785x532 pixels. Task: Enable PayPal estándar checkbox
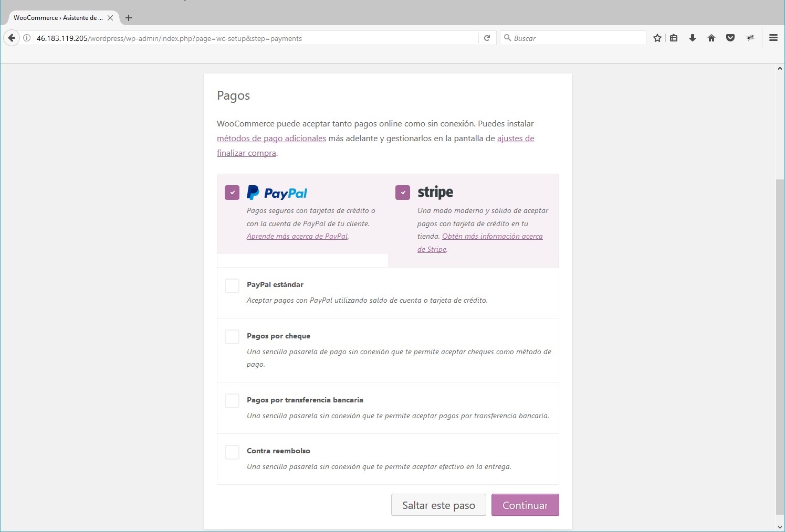[232, 286]
